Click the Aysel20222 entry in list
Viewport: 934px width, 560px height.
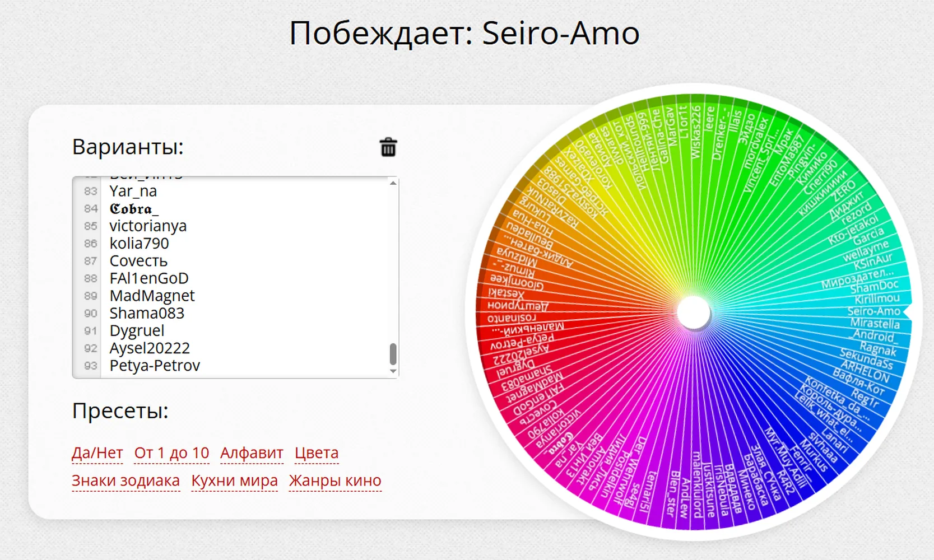click(x=150, y=348)
